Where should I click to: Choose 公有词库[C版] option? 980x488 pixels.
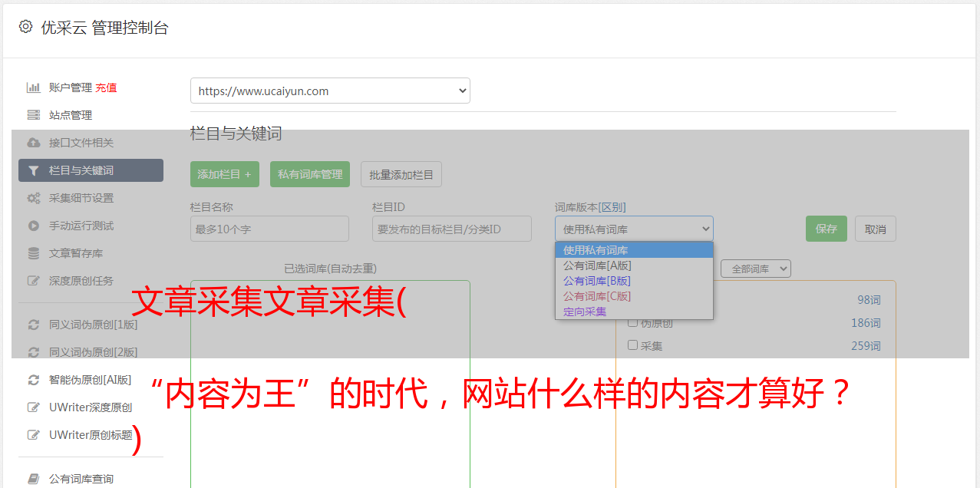[634, 296]
